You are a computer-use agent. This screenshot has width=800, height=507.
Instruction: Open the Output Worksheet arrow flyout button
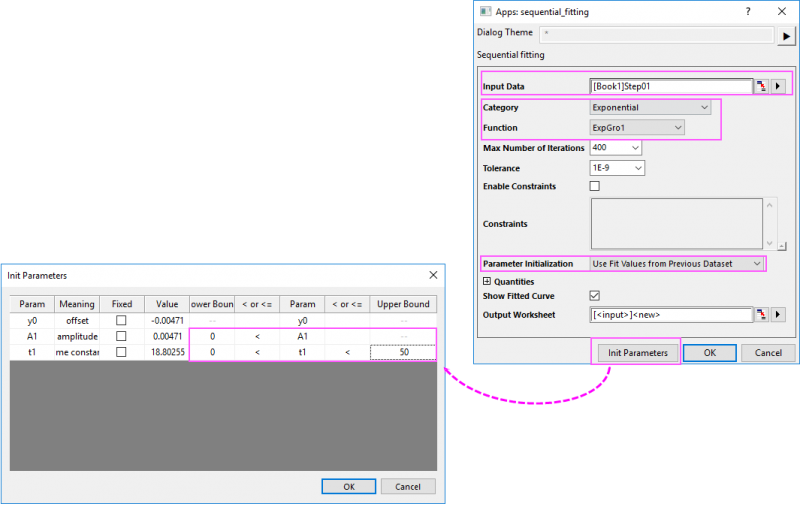pos(779,315)
